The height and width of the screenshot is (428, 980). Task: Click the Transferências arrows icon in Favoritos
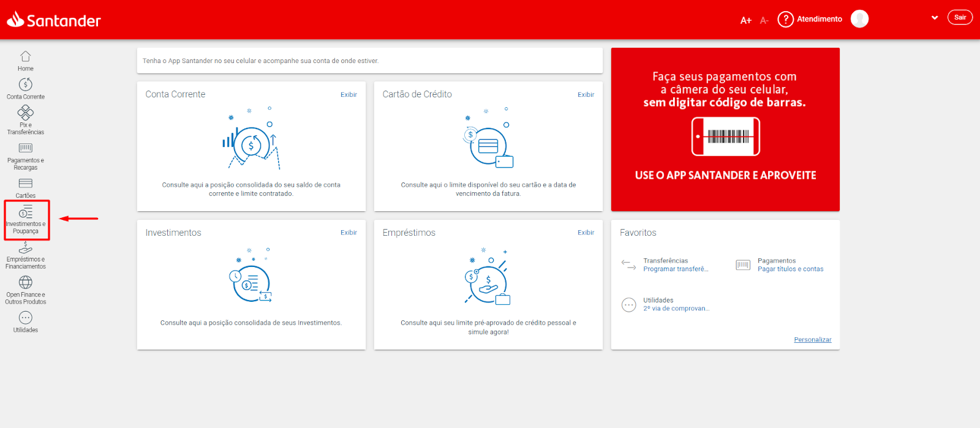(628, 265)
